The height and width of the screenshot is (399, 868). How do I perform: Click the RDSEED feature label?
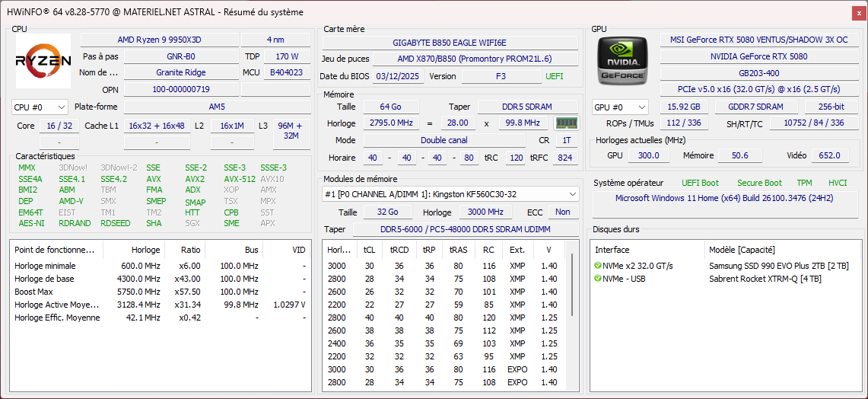click(114, 223)
